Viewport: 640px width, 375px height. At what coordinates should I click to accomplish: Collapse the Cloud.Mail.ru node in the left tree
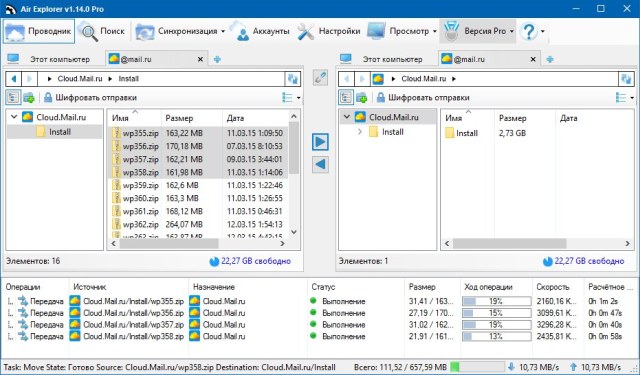tap(14, 117)
